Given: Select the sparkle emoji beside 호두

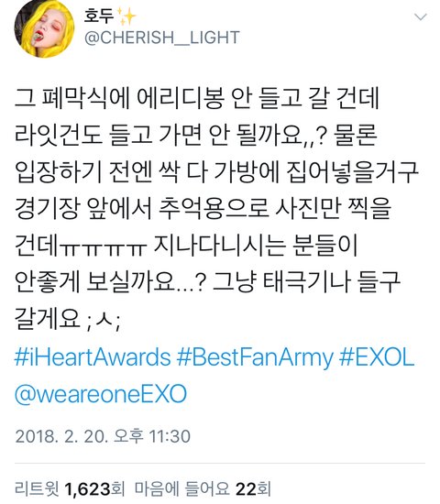Looking at the screenshot, I should [126, 16].
